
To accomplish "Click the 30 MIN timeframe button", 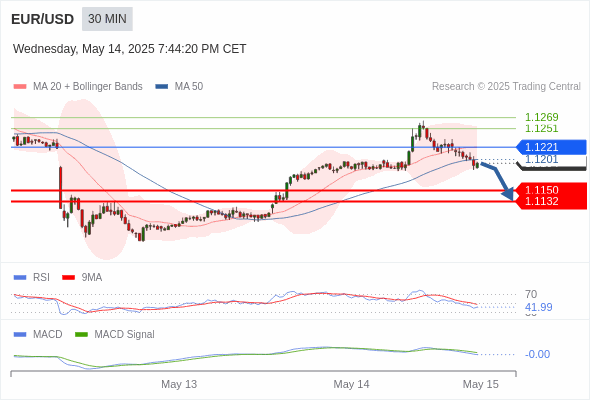I will (x=107, y=19).
